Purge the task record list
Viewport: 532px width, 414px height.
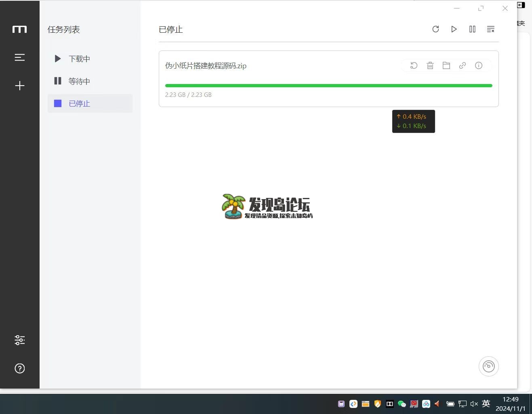point(491,29)
